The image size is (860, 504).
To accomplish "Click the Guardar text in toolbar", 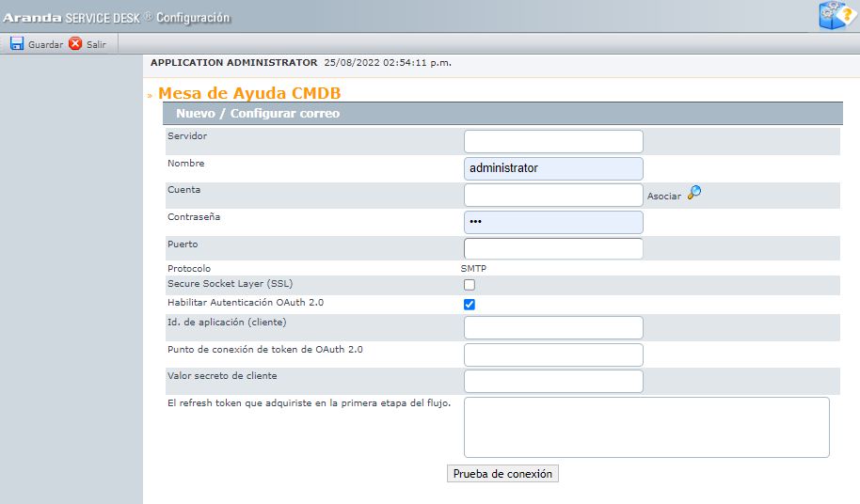I will click(x=45, y=45).
